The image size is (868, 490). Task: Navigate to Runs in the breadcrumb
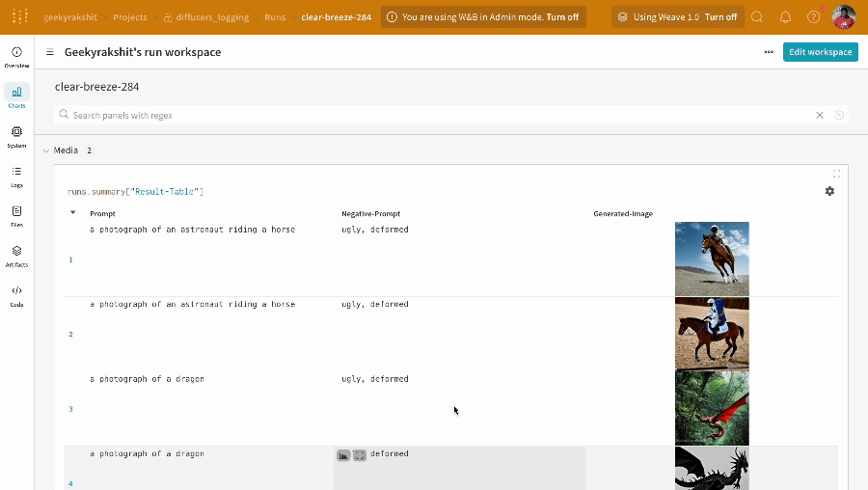coord(275,17)
